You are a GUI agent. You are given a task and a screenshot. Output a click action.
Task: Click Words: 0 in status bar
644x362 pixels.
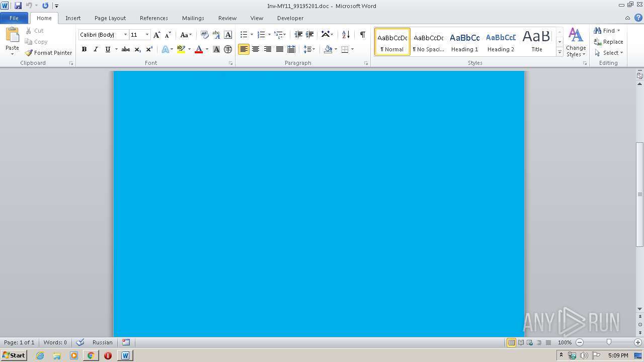coord(55,342)
